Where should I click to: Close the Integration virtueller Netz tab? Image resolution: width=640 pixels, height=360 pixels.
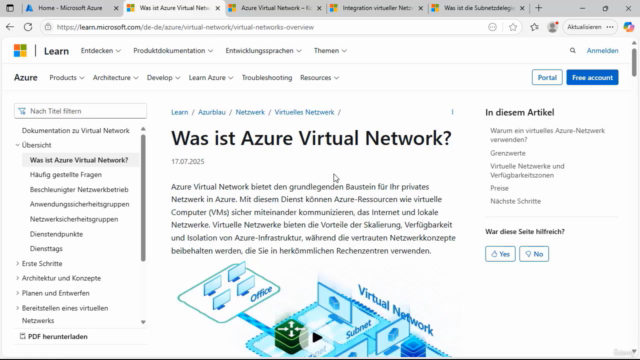point(421,8)
